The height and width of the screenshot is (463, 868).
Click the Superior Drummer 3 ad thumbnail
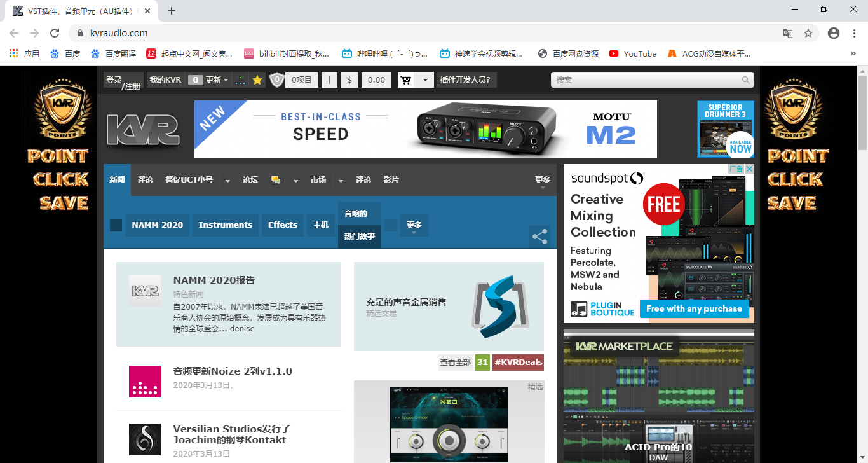click(726, 129)
